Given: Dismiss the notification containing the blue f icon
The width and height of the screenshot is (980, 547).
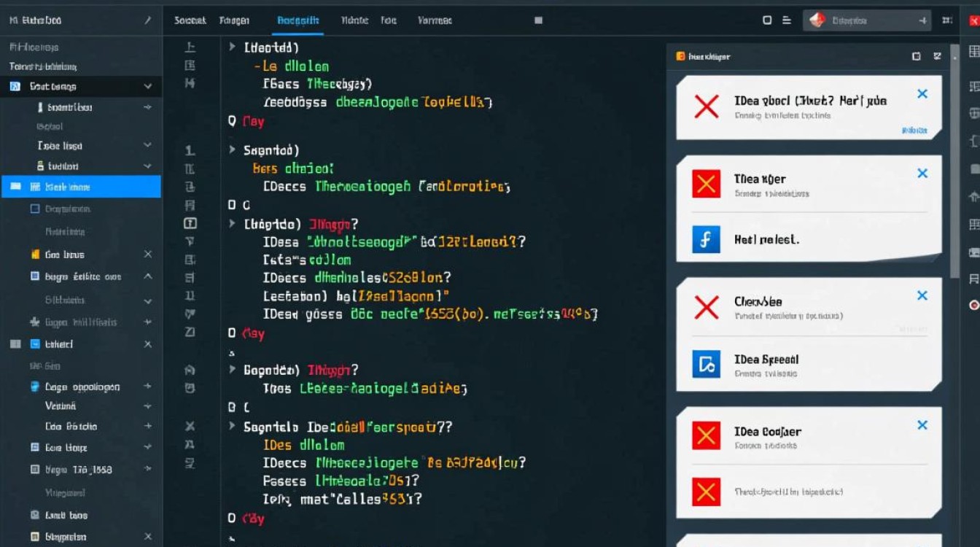Looking at the screenshot, I should point(922,173).
